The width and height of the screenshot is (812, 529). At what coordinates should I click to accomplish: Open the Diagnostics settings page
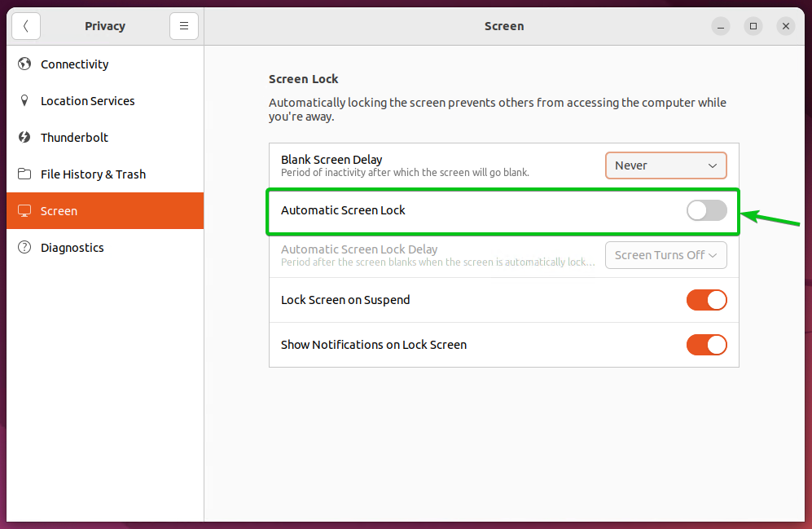[72, 248]
